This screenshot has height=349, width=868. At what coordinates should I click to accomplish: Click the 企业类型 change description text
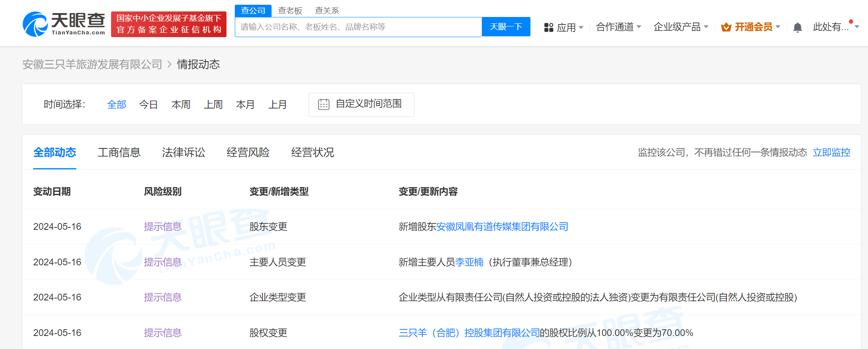pos(598,297)
